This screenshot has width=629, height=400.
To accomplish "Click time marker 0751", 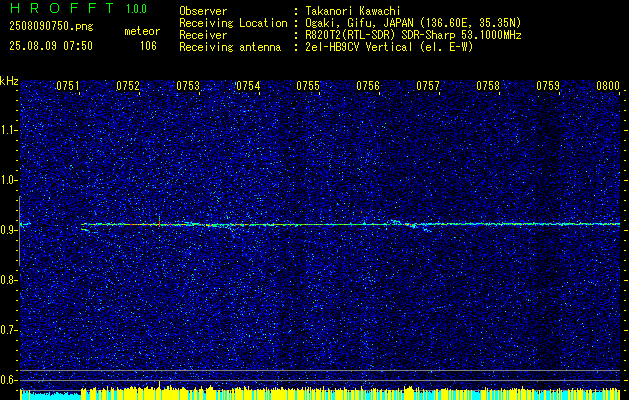I will 68,86.
